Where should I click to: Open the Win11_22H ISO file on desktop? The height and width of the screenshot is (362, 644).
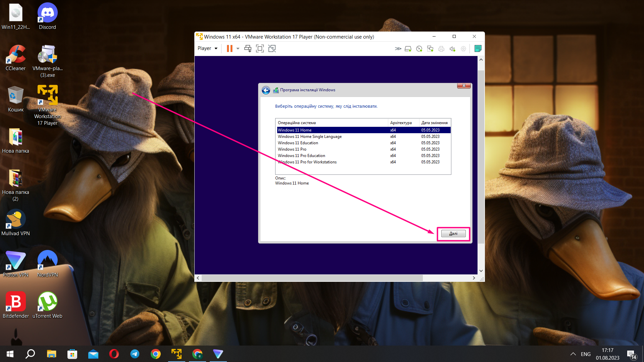(x=15, y=16)
